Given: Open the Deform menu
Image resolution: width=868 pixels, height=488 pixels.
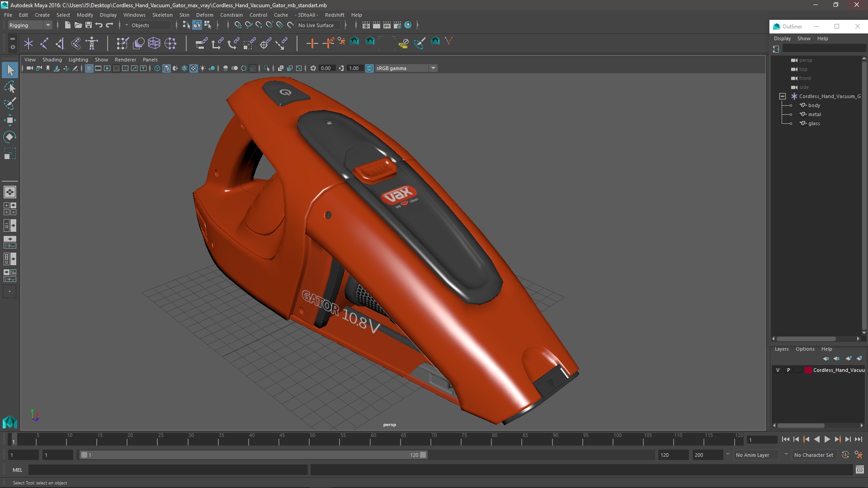Looking at the screenshot, I should [x=204, y=15].
